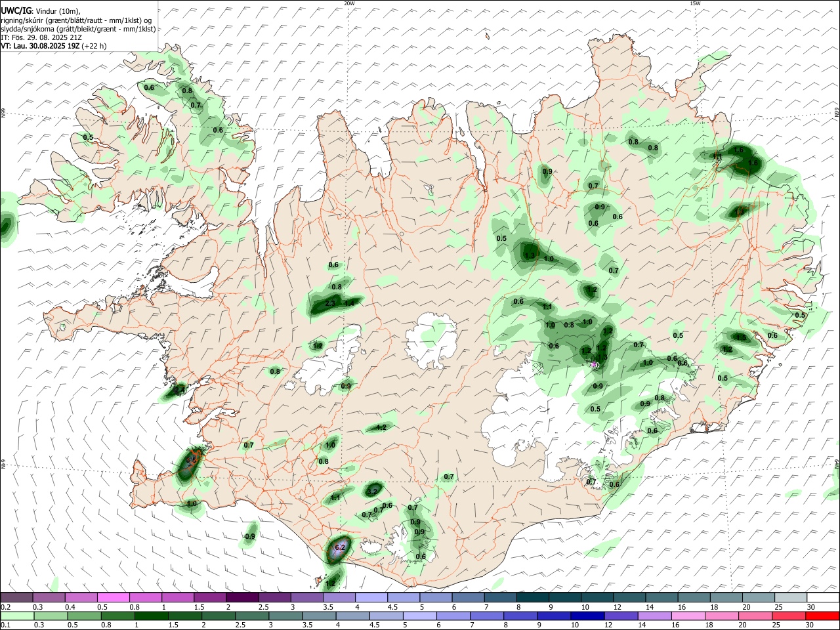Image resolution: width=840 pixels, height=630 pixels.
Task: Click the 'VT: Lau. 30.08.2025 19Z (+22 h)' line
Action: pos(53,46)
